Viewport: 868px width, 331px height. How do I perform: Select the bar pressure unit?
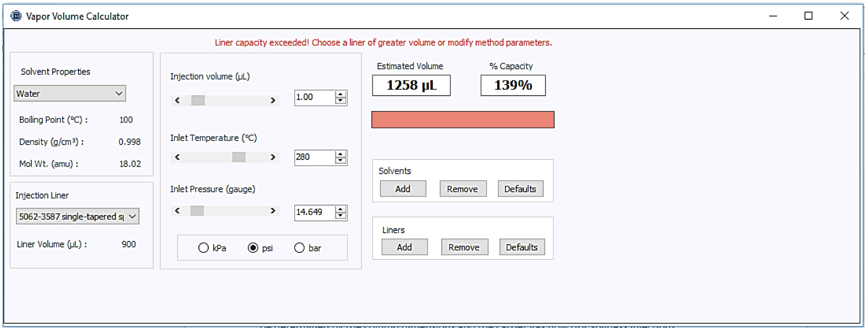[x=299, y=248]
